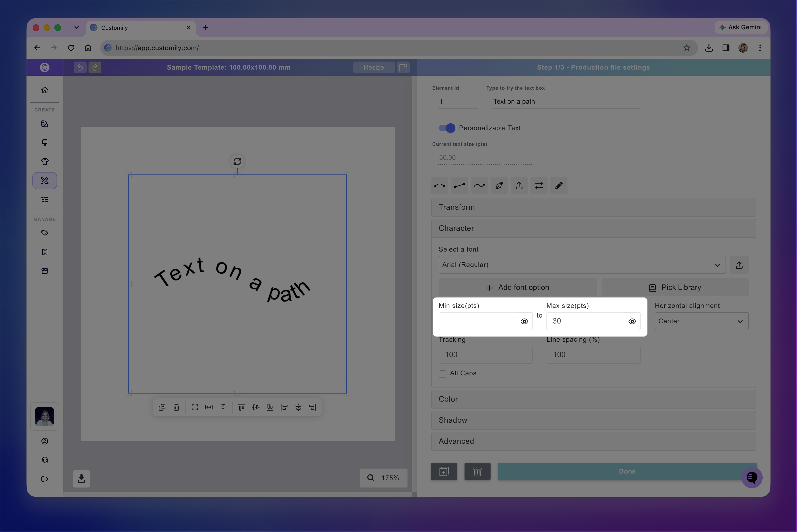The image size is (797, 532).
Task: Click the t-shirt products sidebar icon
Action: tap(45, 161)
